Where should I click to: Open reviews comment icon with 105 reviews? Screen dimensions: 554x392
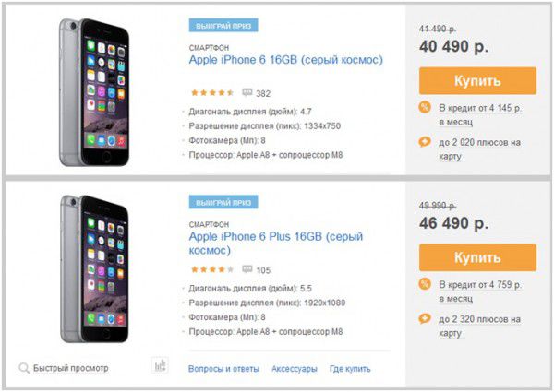pos(247,269)
